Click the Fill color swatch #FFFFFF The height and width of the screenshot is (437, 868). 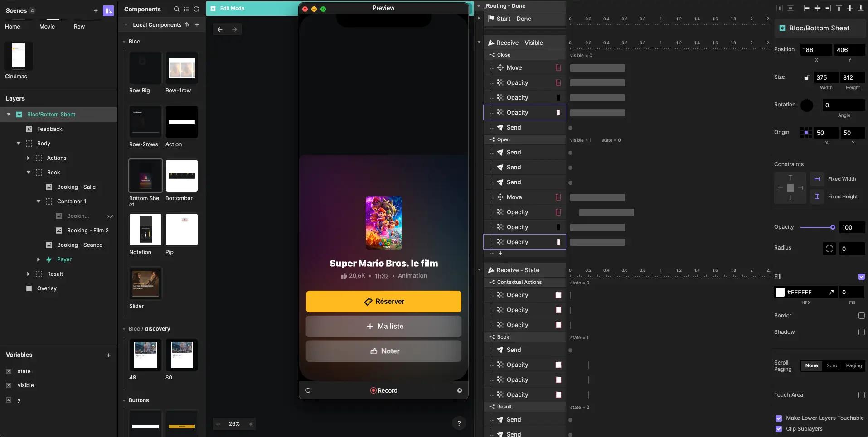pos(780,292)
